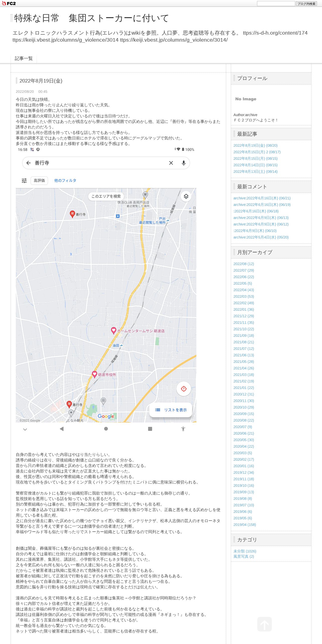322x644 pixels.
Task: Open comment :2022年6月16日(木) (06/18)
Action: pos(256,211)
